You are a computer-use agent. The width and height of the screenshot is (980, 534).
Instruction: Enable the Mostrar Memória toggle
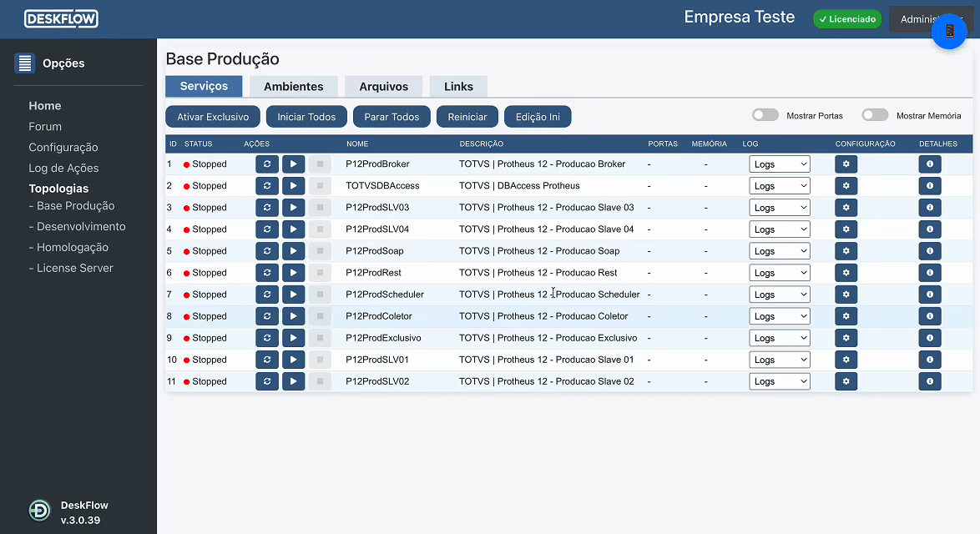coord(874,116)
